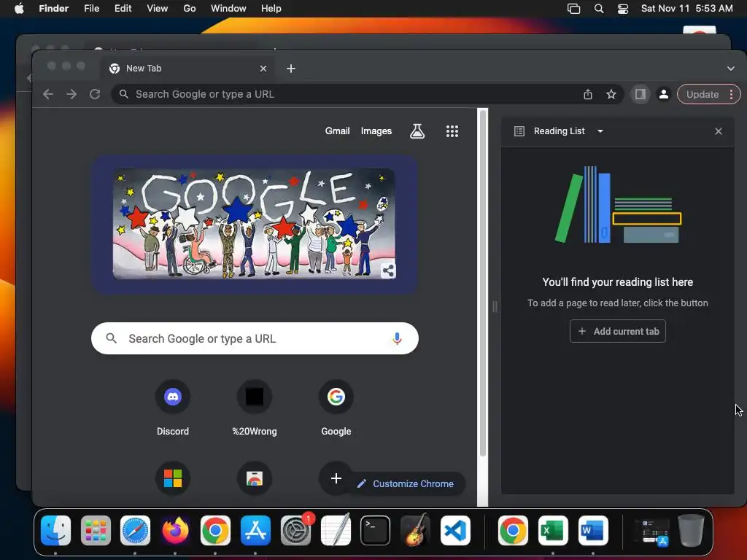Select the New Tab tab
This screenshot has width=747, height=560.
[x=187, y=69]
